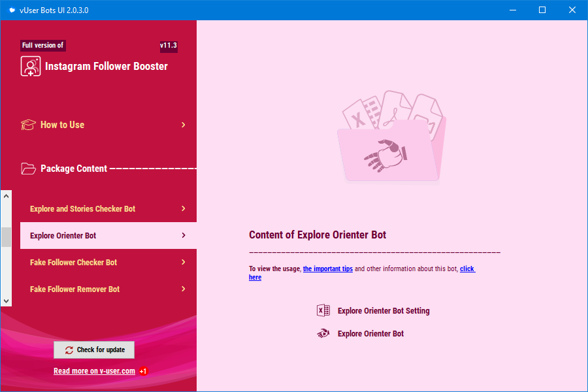Close the vUser Bots UI window
This screenshot has height=392, width=588.
coord(572,10)
